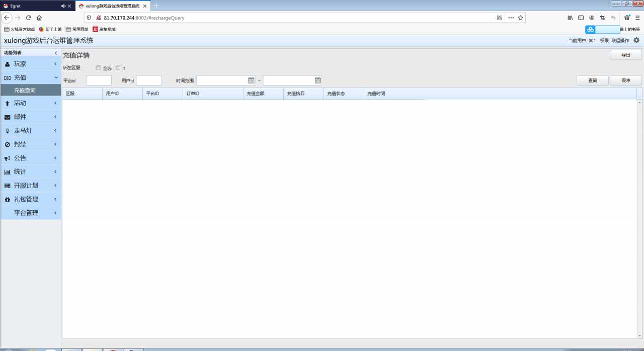Check the zone 1 checkbox

[x=118, y=68]
